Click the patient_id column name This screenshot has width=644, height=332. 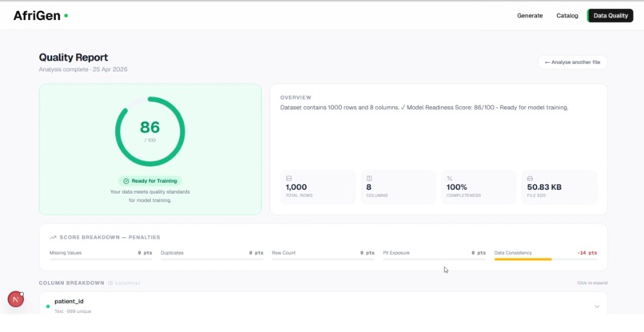69,301
